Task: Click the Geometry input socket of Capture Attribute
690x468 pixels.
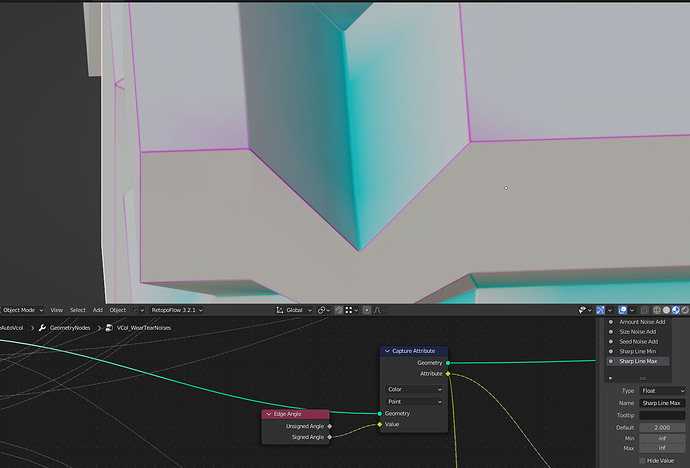Action: point(380,413)
